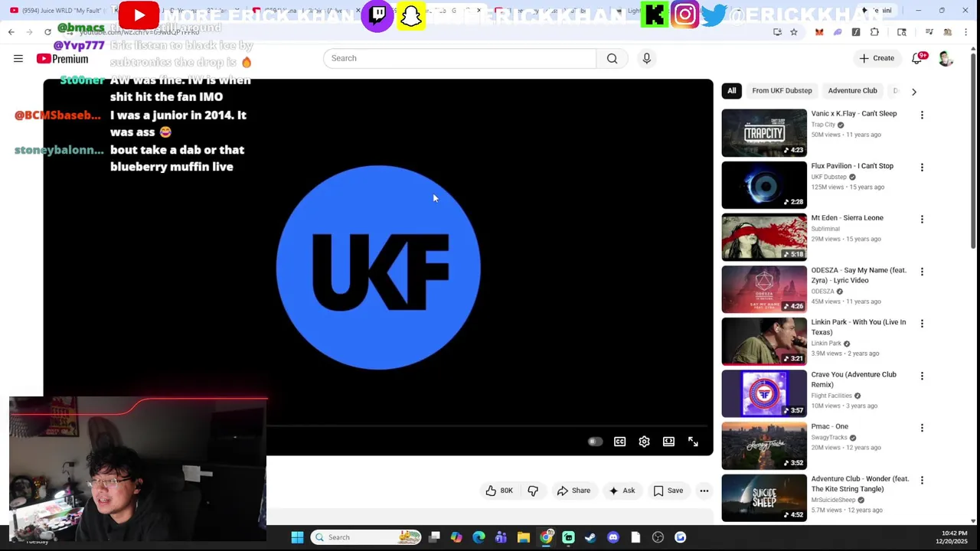The height and width of the screenshot is (551, 980).
Task: Open ODESZA Say My Name title
Action: pos(858,275)
